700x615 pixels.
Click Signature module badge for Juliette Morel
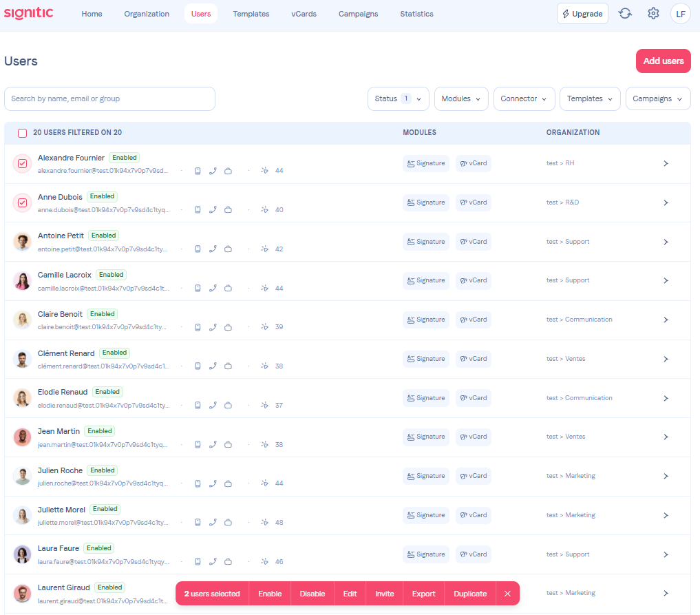tap(426, 515)
